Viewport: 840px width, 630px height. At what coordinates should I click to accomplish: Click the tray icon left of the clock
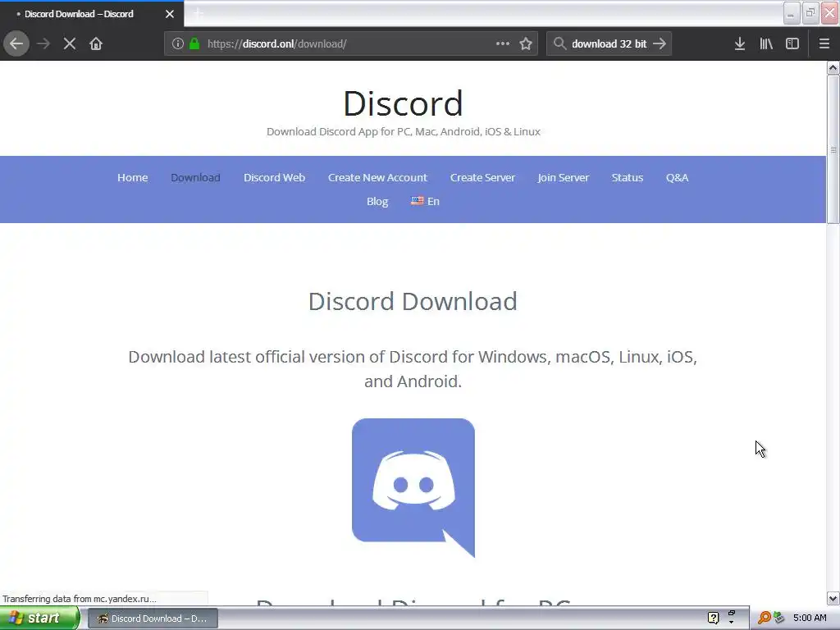tap(779, 619)
